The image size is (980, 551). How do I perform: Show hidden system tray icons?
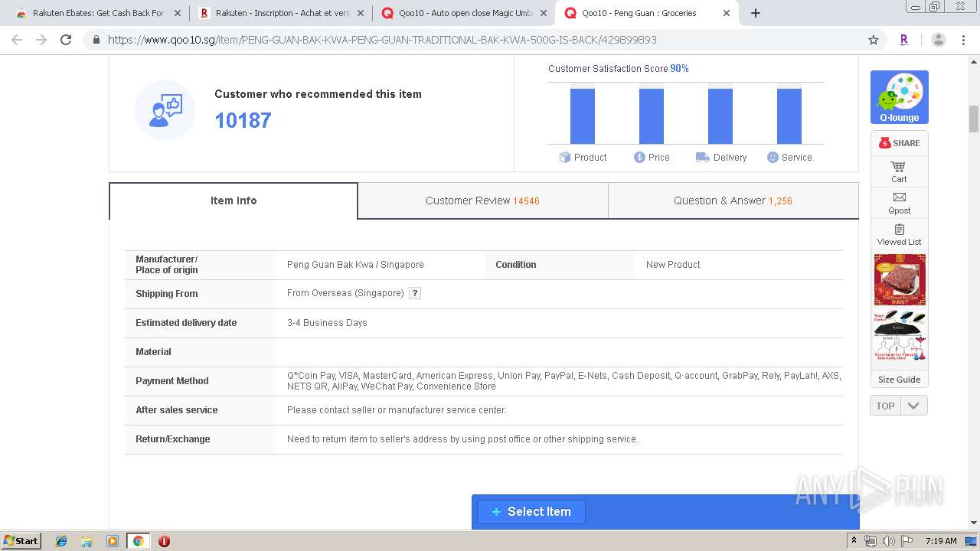[x=854, y=541]
